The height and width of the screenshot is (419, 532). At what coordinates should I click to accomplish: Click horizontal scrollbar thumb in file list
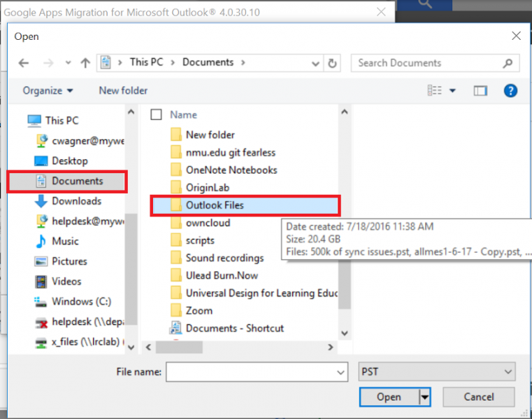pyautogui.click(x=179, y=347)
